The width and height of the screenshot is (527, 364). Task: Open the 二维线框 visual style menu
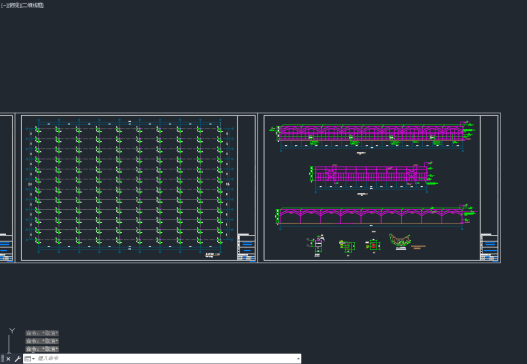pyautogui.click(x=32, y=5)
